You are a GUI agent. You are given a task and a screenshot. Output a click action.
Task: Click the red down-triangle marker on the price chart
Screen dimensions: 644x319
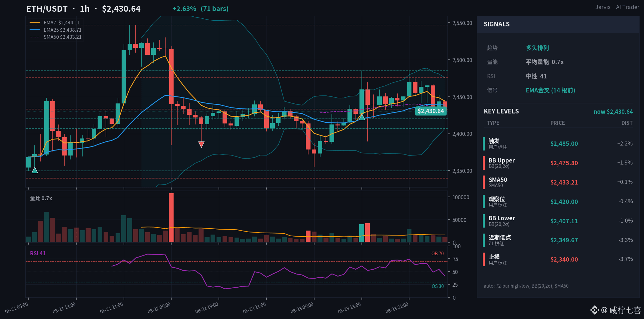pos(201,144)
